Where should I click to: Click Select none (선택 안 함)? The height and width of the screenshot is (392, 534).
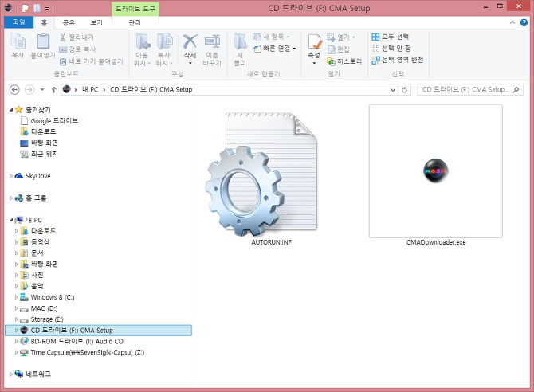click(x=391, y=49)
